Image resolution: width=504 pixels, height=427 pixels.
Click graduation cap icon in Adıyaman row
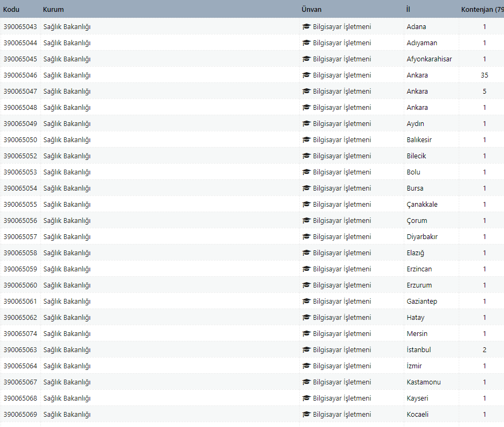tap(306, 43)
